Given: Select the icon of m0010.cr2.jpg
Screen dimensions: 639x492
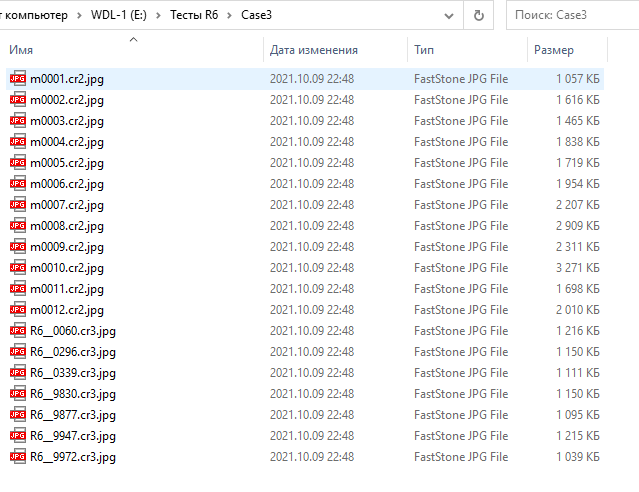Looking at the screenshot, I should (17, 267).
